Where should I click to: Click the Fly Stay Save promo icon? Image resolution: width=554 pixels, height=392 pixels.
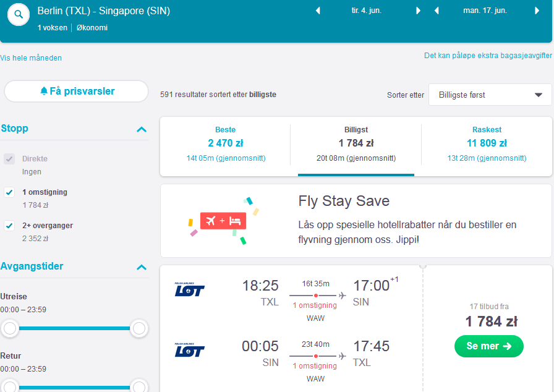(x=223, y=221)
